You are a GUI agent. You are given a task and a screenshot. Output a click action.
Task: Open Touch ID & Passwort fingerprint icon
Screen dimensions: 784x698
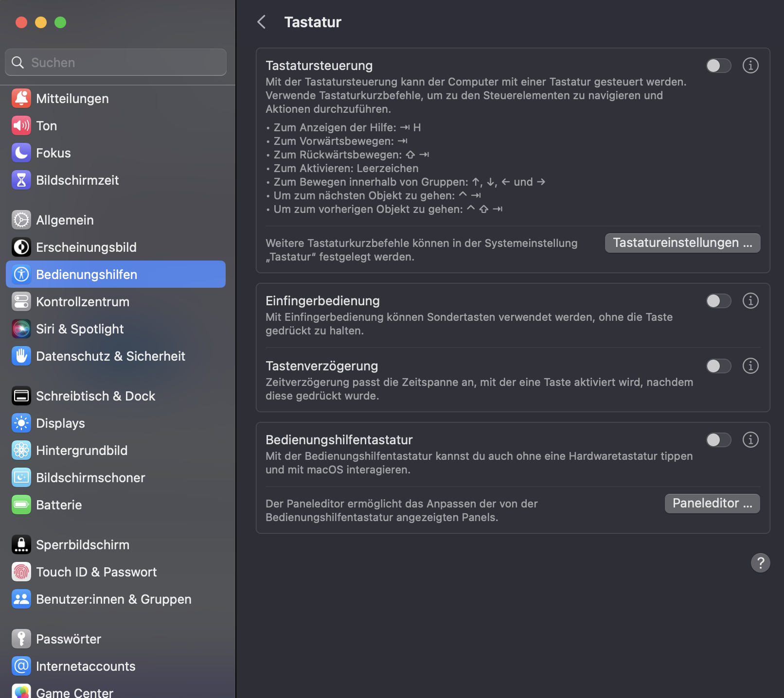point(21,572)
